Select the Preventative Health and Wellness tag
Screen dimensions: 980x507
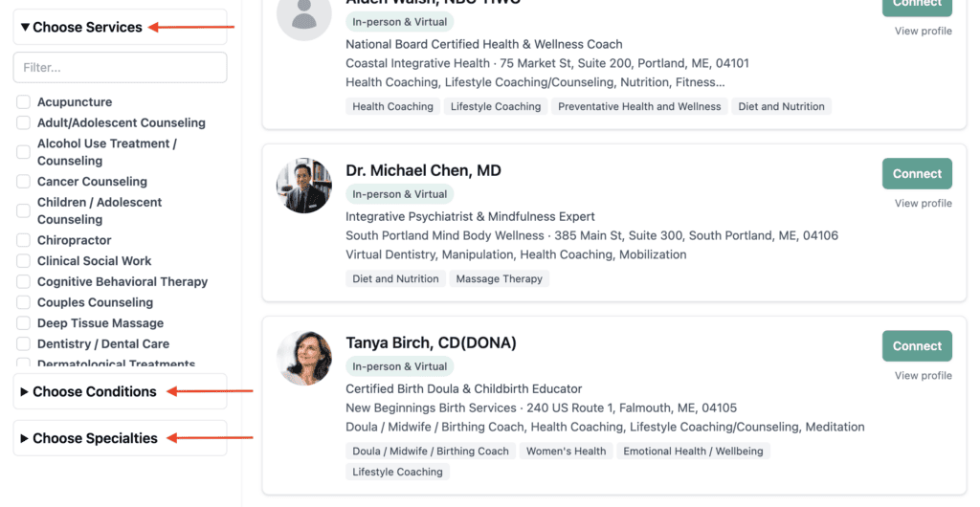point(639,107)
